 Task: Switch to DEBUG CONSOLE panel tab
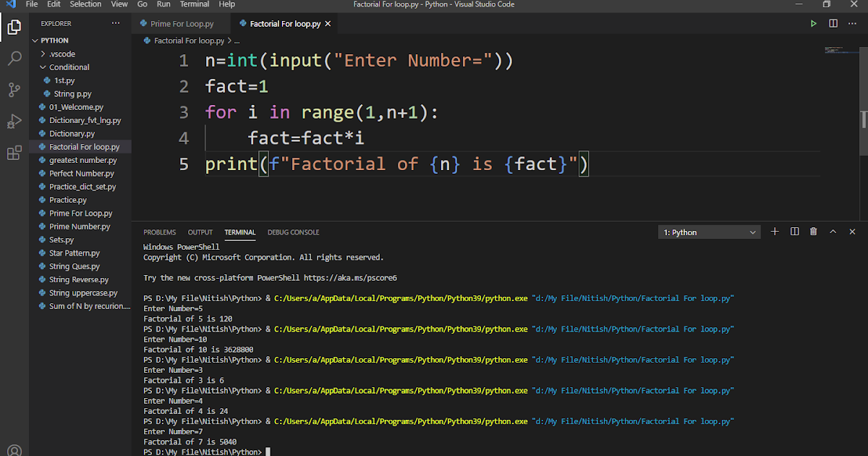click(x=293, y=232)
